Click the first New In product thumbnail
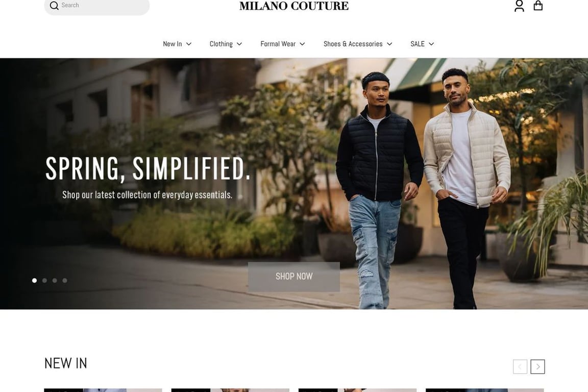 tap(103, 390)
